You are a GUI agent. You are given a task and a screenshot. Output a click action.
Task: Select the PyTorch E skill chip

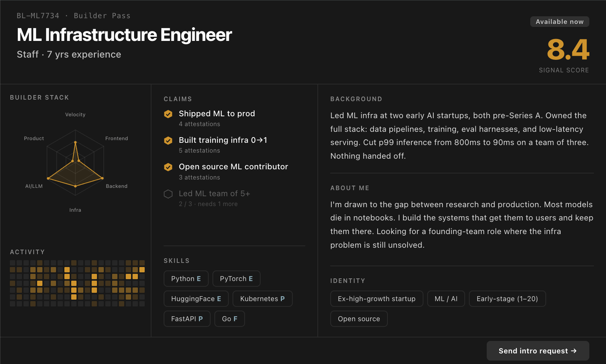pyautogui.click(x=236, y=279)
